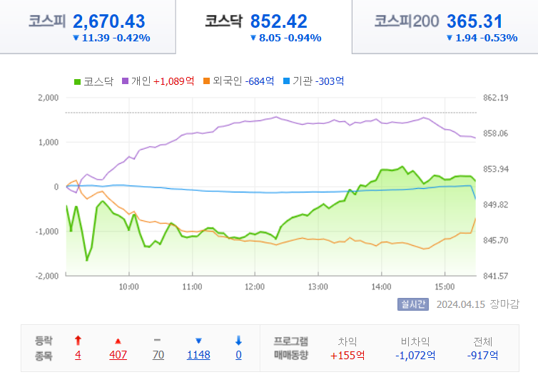Click the 외국인 net value -684억
Screen dimensions: 538x392
[x=260, y=81]
